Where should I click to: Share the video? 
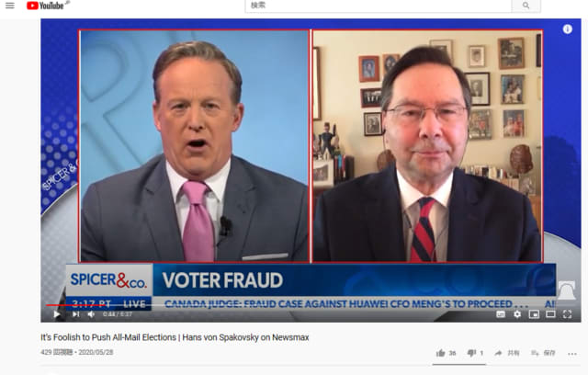507,353
